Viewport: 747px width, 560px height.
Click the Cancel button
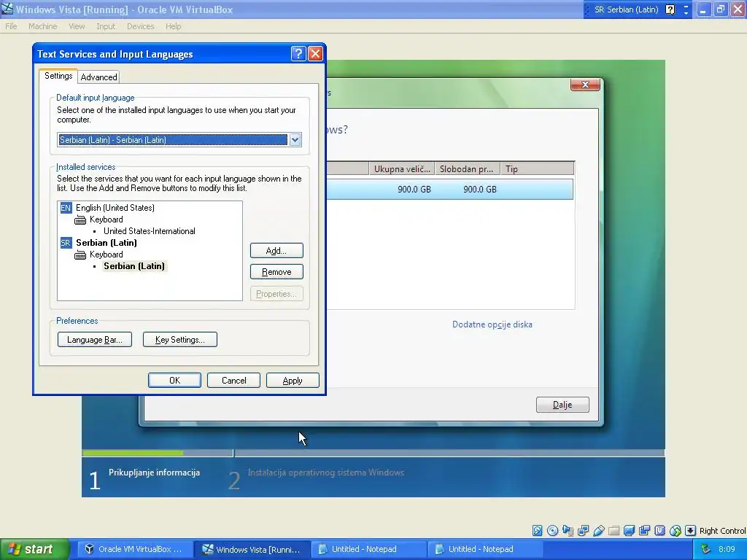point(234,381)
